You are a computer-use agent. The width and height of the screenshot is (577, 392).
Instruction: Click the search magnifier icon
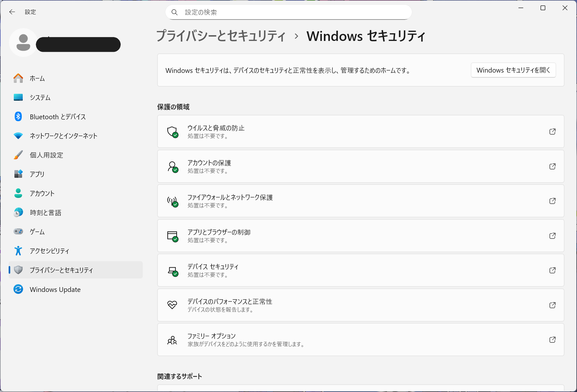[174, 12]
